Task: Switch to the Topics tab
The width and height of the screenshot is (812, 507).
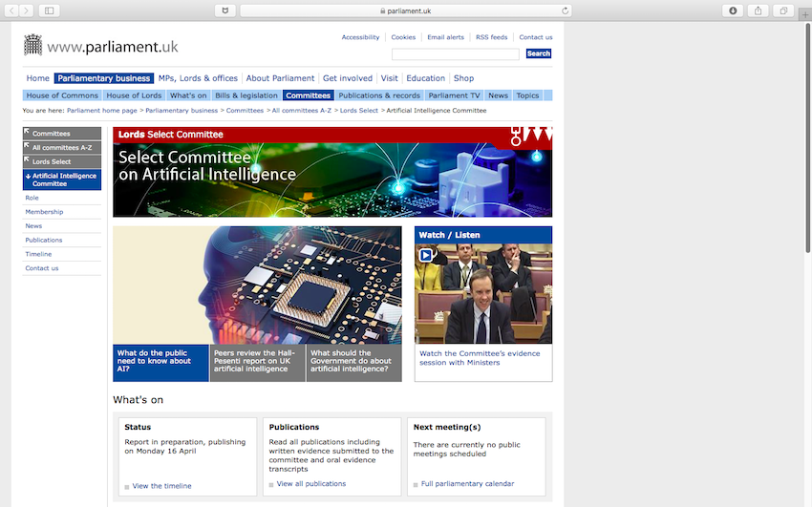Action: (x=527, y=95)
